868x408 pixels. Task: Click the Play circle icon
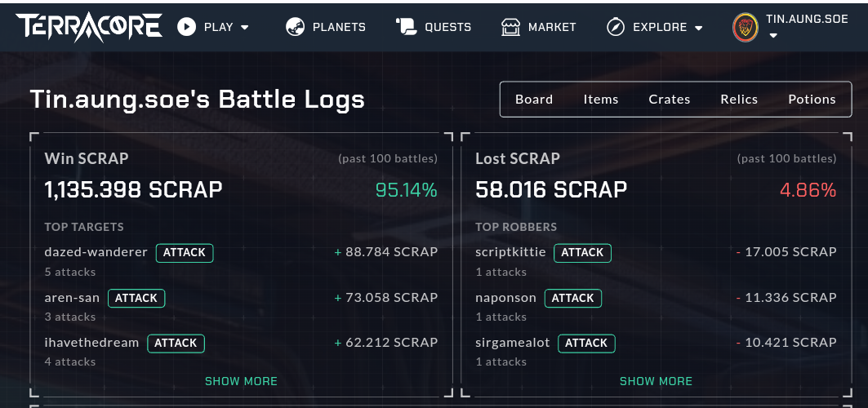coord(187,27)
